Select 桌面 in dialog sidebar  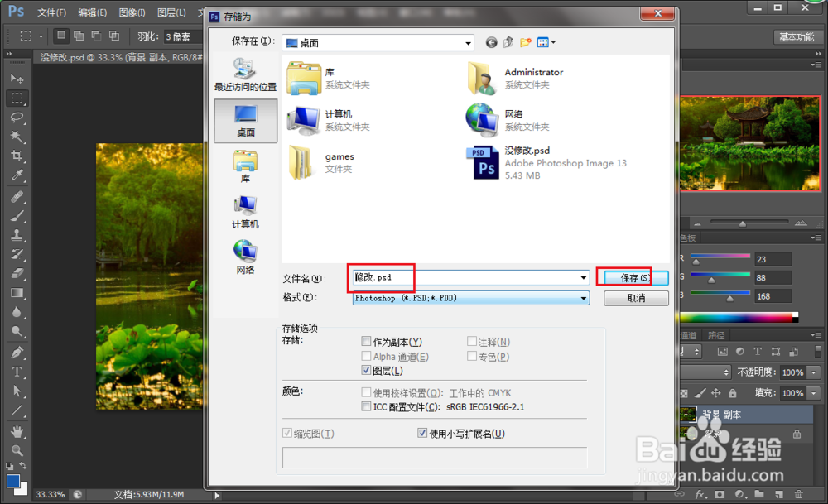245,121
